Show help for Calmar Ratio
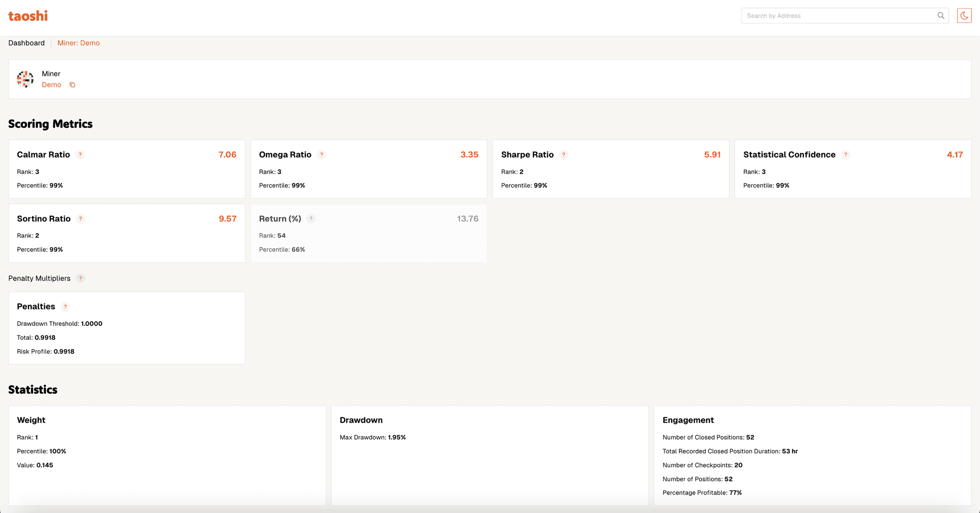 [80, 155]
